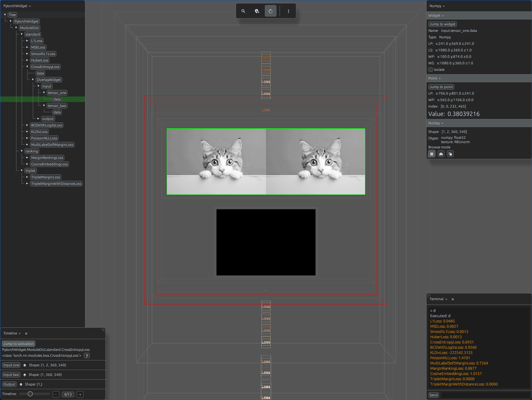The image size is (532, 400).
Task: Click the Jump to point button
Action: pyautogui.click(x=441, y=87)
